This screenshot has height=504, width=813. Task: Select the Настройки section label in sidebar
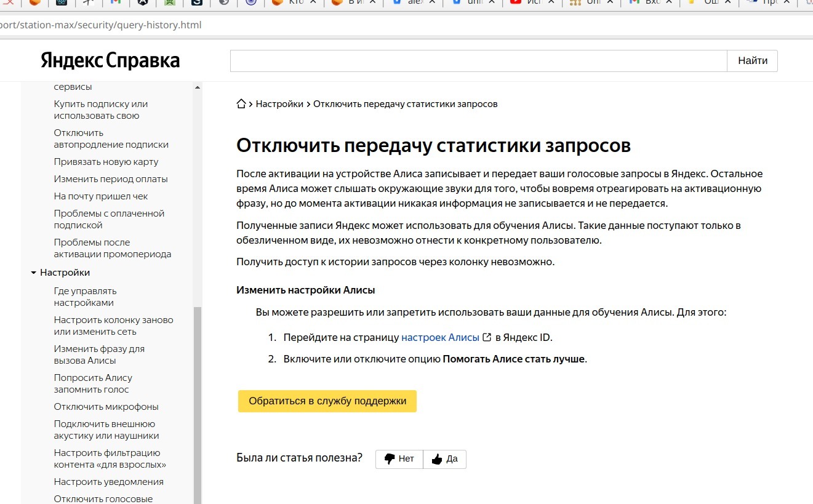(x=65, y=273)
